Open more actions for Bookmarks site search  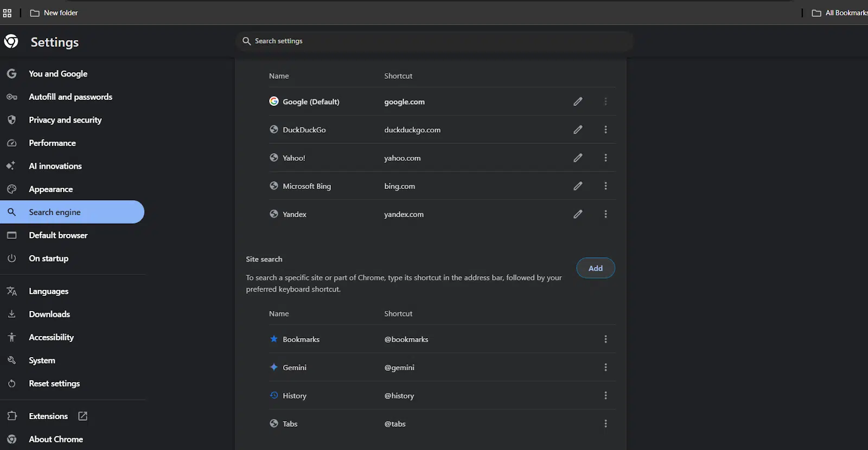[x=605, y=339]
